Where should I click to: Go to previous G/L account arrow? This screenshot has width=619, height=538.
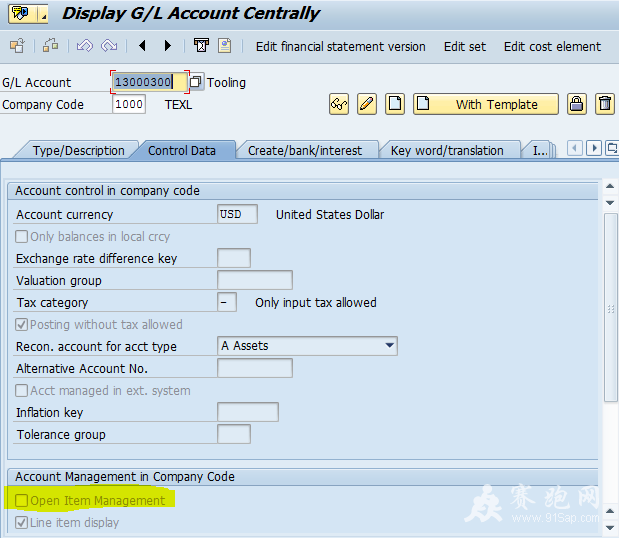coord(143,46)
